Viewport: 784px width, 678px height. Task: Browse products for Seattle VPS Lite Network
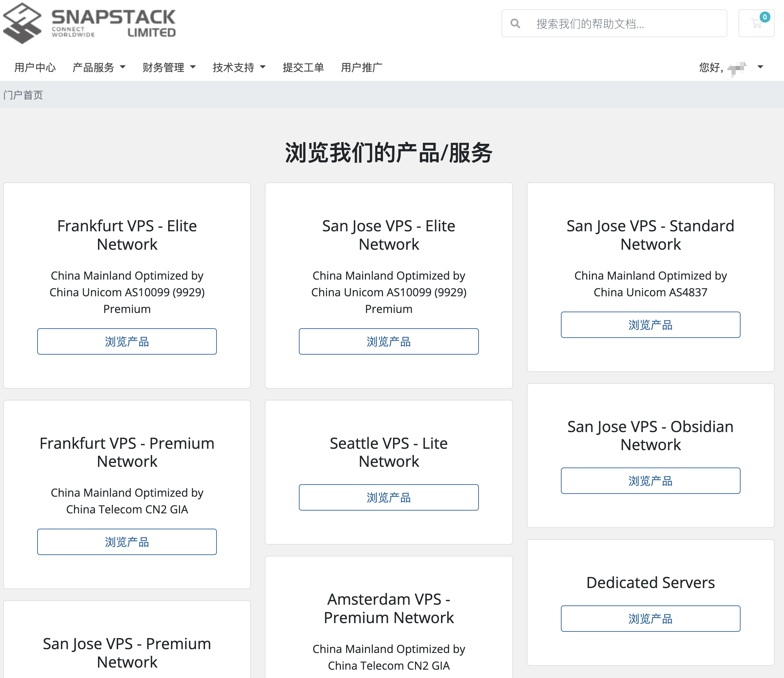click(x=389, y=497)
